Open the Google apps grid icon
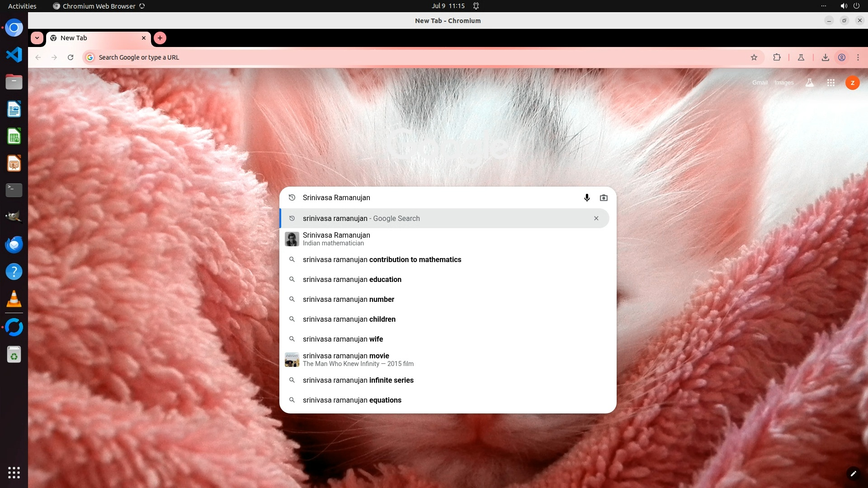This screenshot has width=868, height=488. pyautogui.click(x=830, y=83)
